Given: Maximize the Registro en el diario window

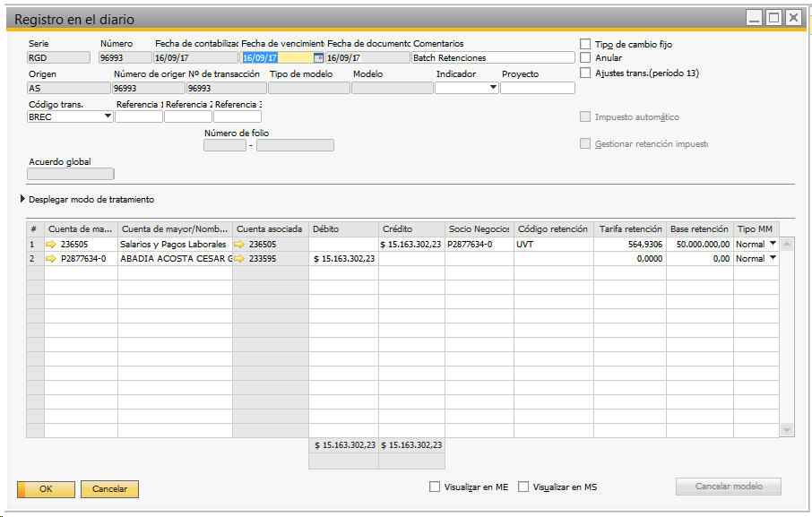Looking at the screenshot, I should [x=773, y=17].
